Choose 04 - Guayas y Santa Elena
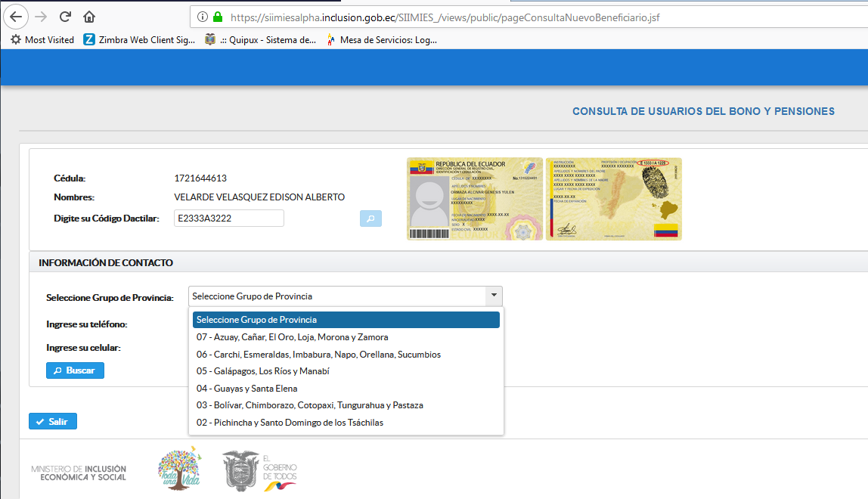Image resolution: width=868 pixels, height=499 pixels. click(246, 389)
